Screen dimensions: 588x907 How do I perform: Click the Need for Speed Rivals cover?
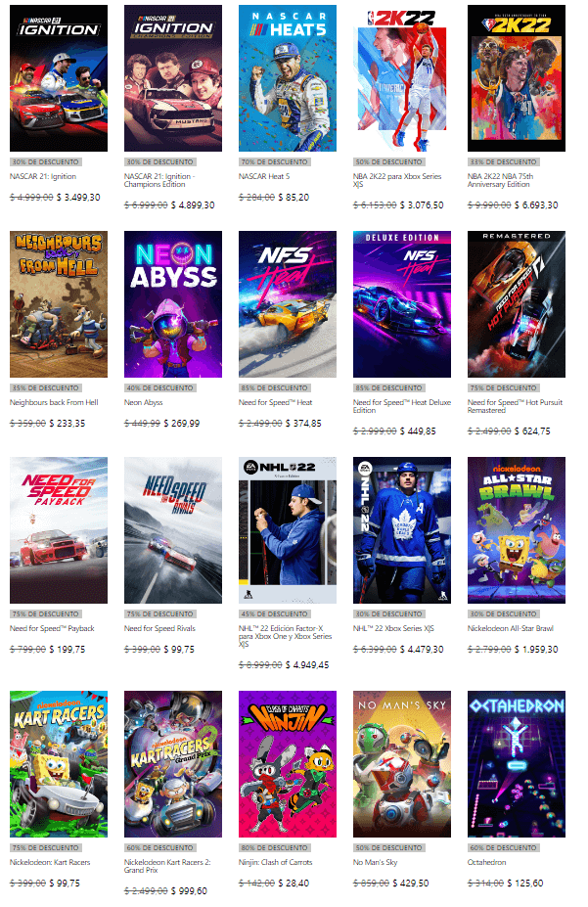[x=173, y=530]
